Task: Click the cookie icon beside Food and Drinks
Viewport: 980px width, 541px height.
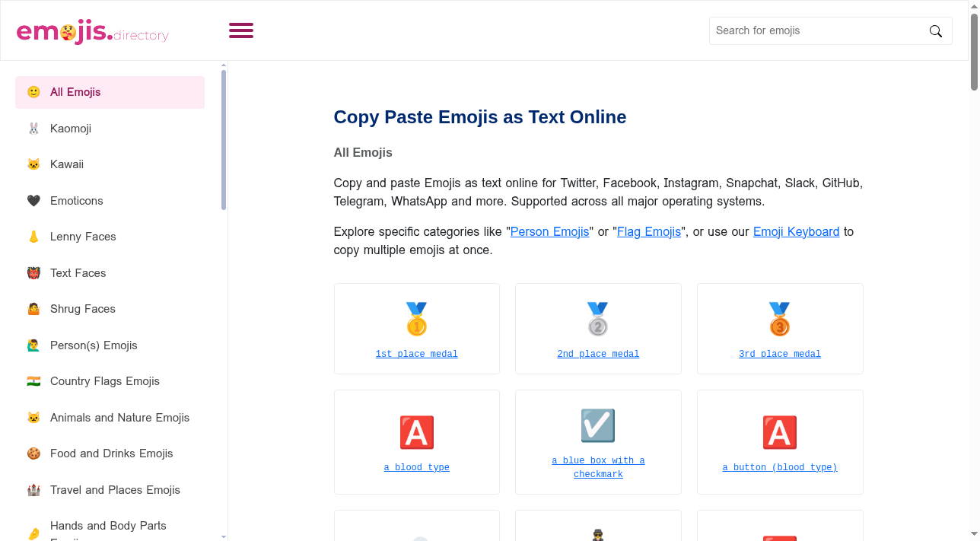Action: (33, 453)
